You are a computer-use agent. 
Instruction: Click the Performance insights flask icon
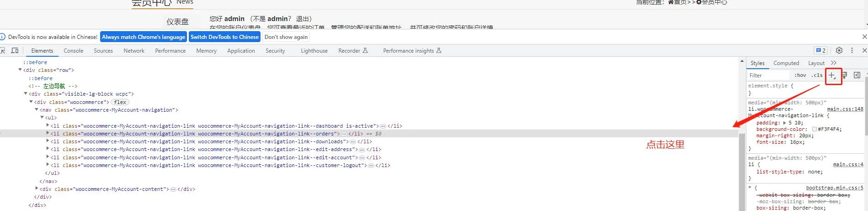pos(439,50)
